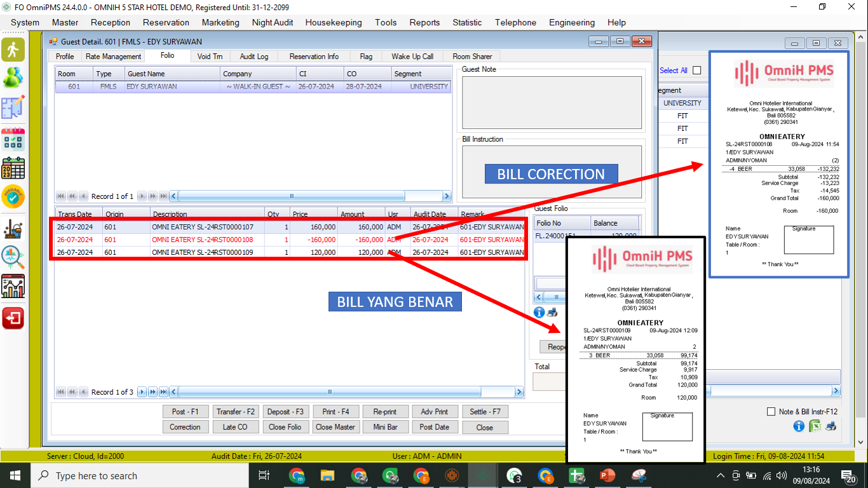Open the statistics chart sidebar icon
868x488 pixels.
coord(13,287)
